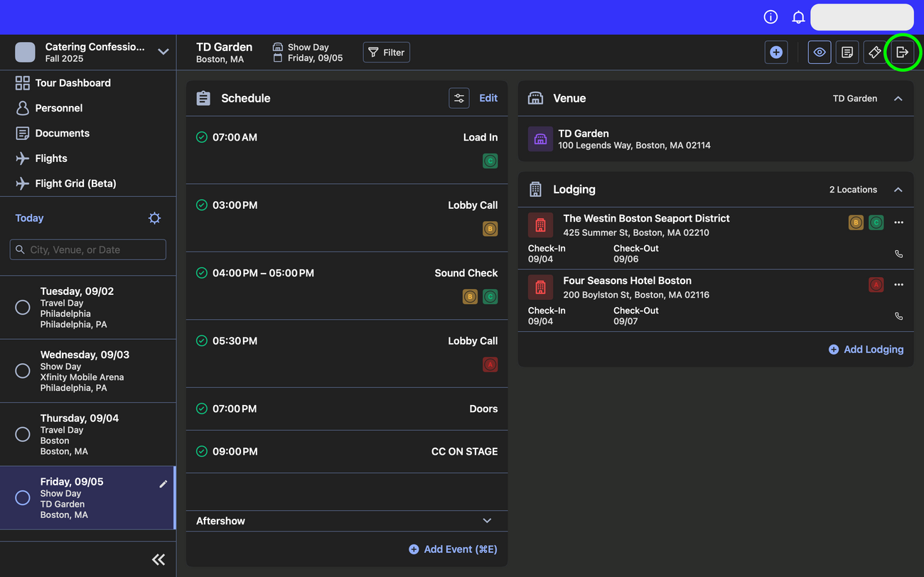
Task: Toggle the 05:30 PM Lobby Call check circle
Action: click(202, 340)
